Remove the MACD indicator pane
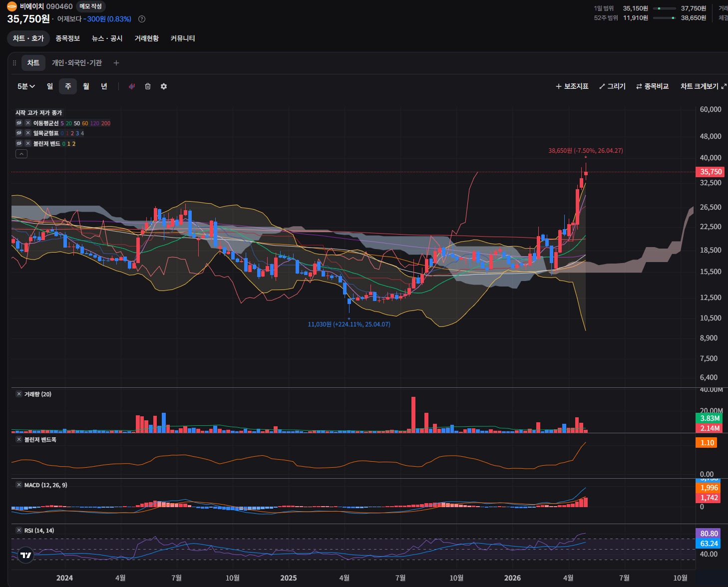 click(19, 485)
